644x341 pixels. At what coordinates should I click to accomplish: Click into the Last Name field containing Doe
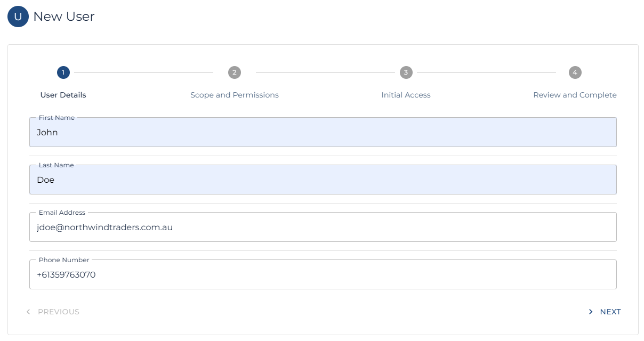pos(323,180)
